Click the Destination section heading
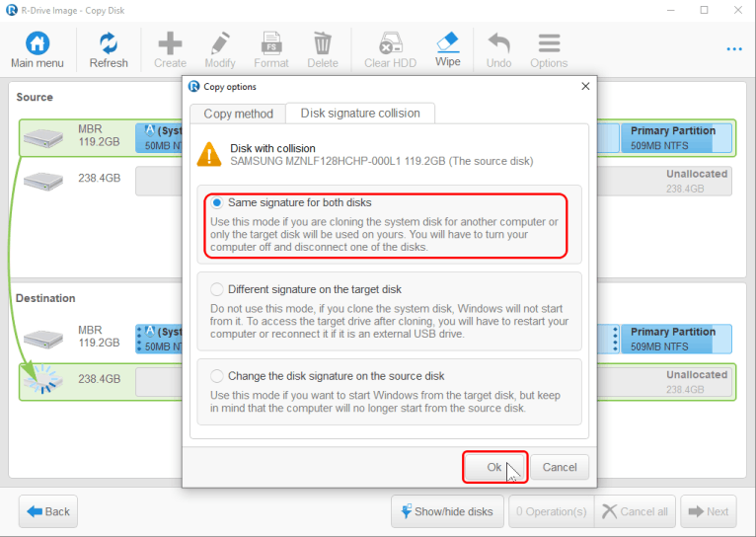Image resolution: width=756 pixels, height=537 pixels. click(45, 298)
